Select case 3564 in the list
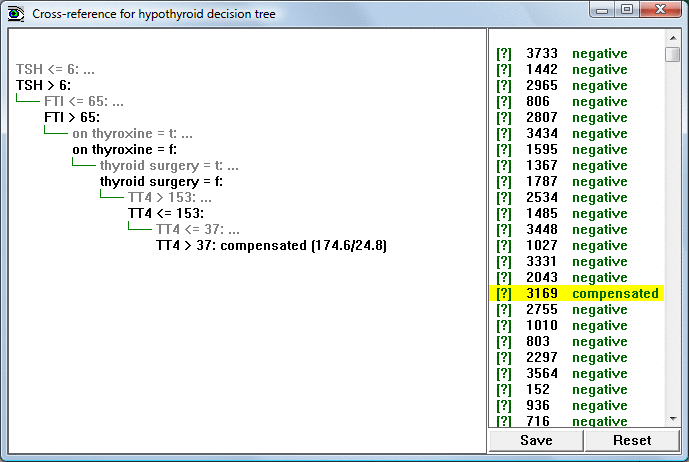The width and height of the screenshot is (689, 462). [577, 374]
